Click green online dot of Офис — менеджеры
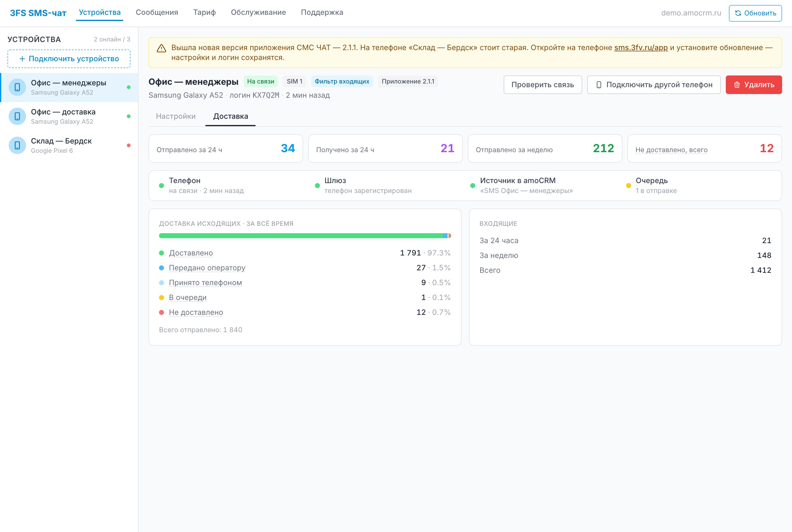The height and width of the screenshot is (532, 792). (x=129, y=88)
